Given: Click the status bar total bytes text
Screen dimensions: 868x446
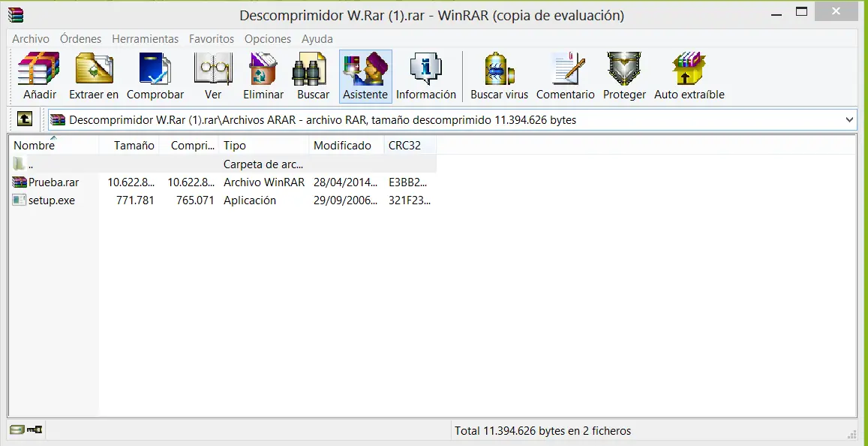Looking at the screenshot, I should (542, 430).
